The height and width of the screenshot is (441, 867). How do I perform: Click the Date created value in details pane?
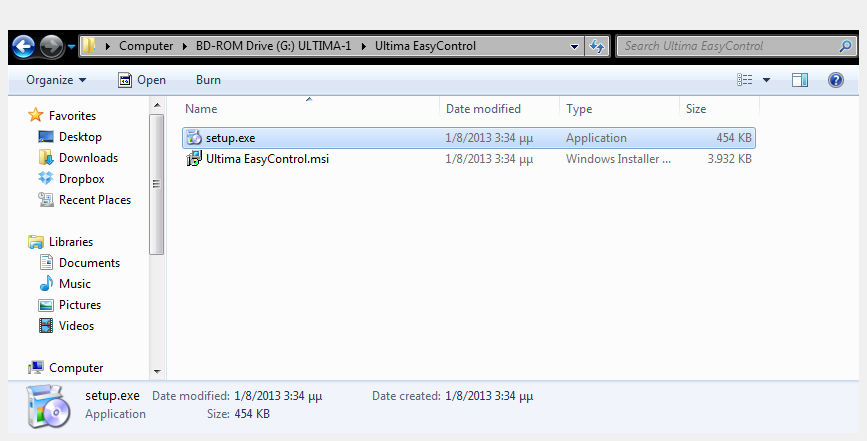[489, 396]
